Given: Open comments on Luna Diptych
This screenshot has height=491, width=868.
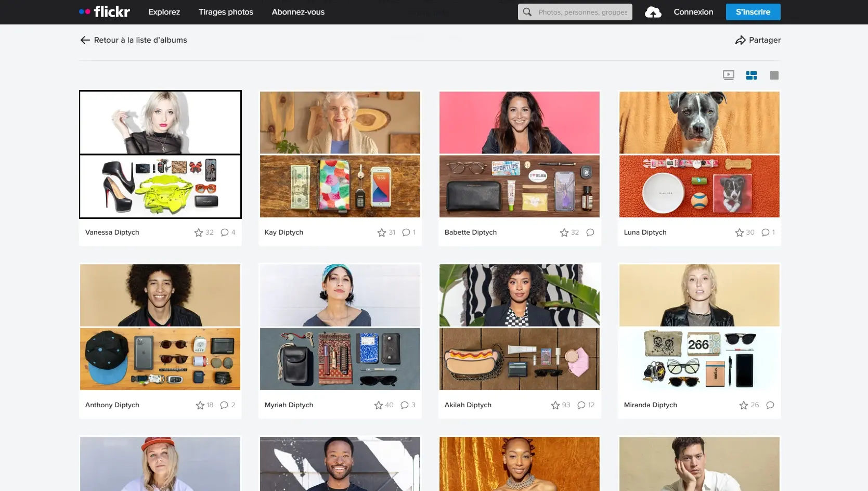Looking at the screenshot, I should tap(766, 232).
